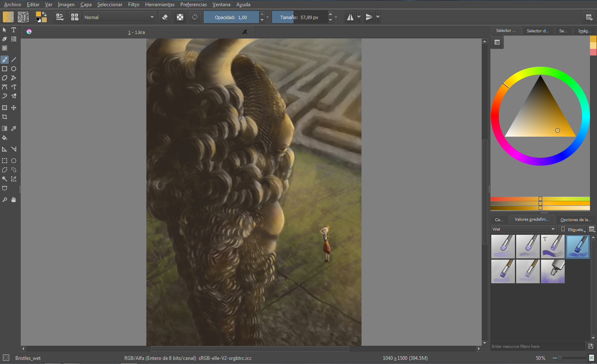The width and height of the screenshot is (597, 364).
Task: Select the Color picker eyedropper tool
Action: (x=14, y=128)
